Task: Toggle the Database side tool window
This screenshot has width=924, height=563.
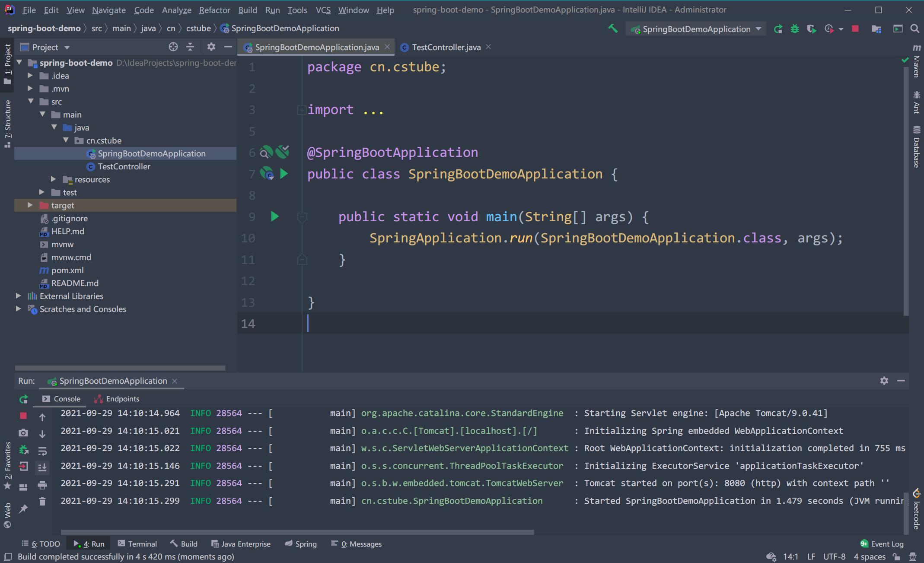Action: point(917,147)
